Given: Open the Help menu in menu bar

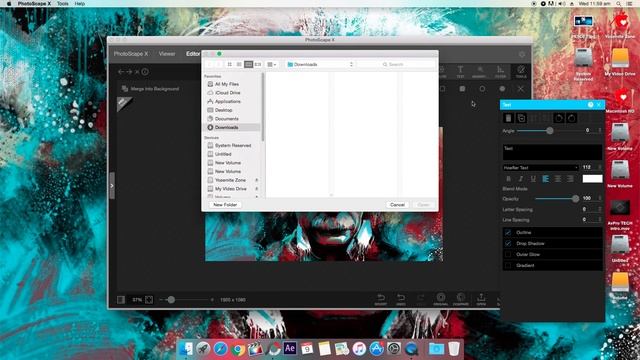Looking at the screenshot, I should 80,3.
